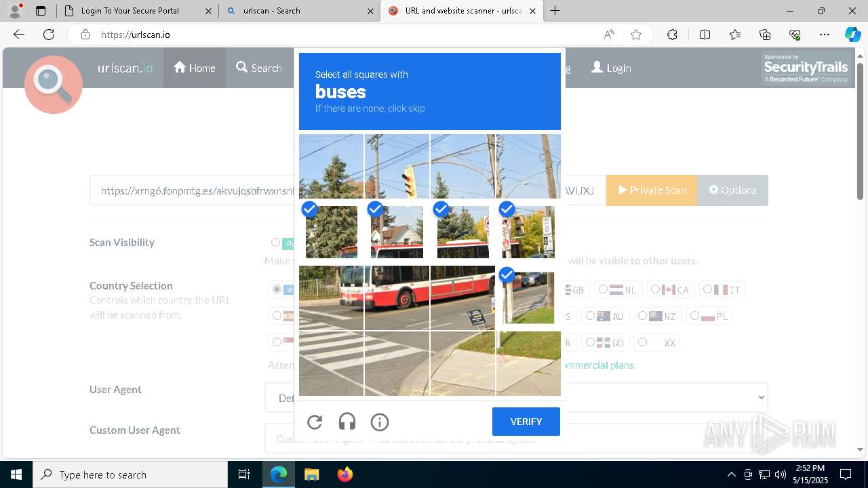
Task: Focus the URL to scan input field
Action: 348,190
